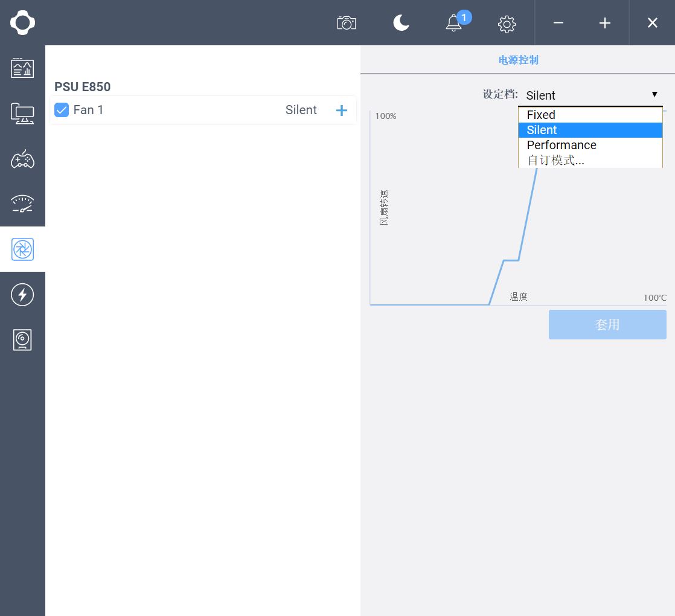Expand Fan 1 with the plus icon

coord(341,110)
